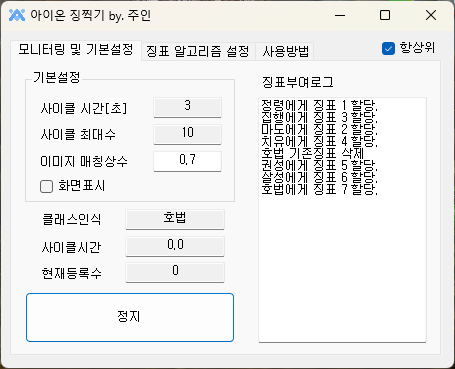This screenshot has height=369, width=455.
Task: Click the app icon in title bar
Action: tap(17, 15)
